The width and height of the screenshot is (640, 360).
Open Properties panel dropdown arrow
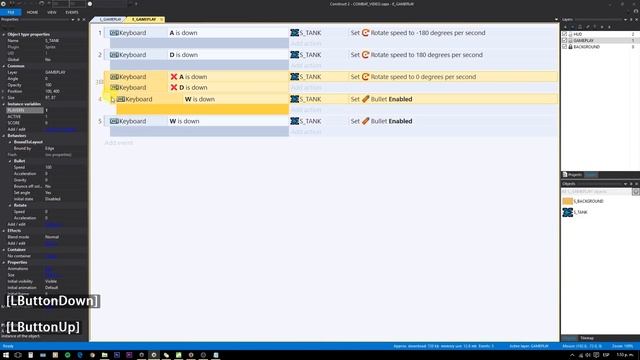click(73, 20)
